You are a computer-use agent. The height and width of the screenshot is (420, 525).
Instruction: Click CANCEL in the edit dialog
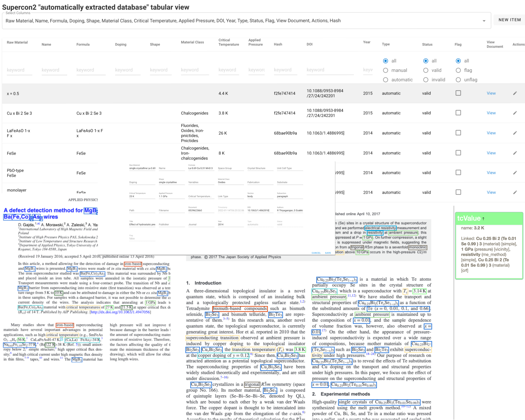click(x=316, y=253)
